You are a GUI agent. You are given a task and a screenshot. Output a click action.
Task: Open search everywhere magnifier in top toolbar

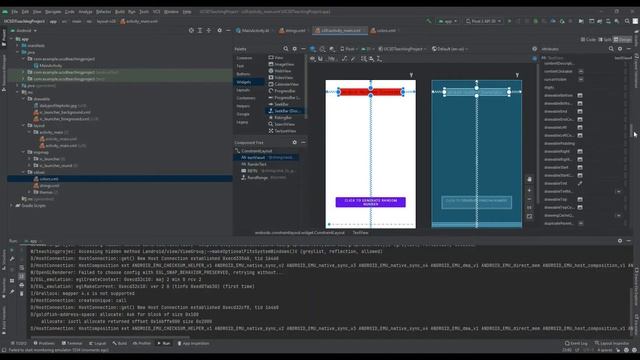(x=627, y=21)
